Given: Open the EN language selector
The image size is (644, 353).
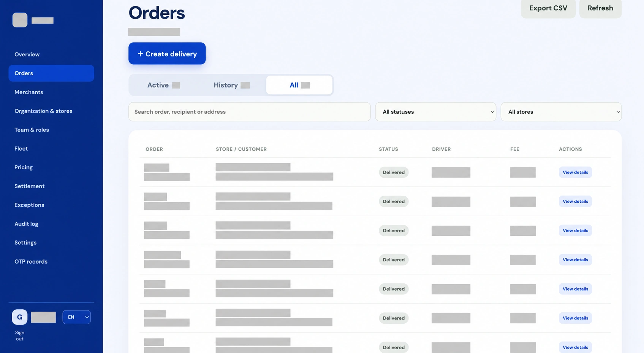Looking at the screenshot, I should 76,317.
